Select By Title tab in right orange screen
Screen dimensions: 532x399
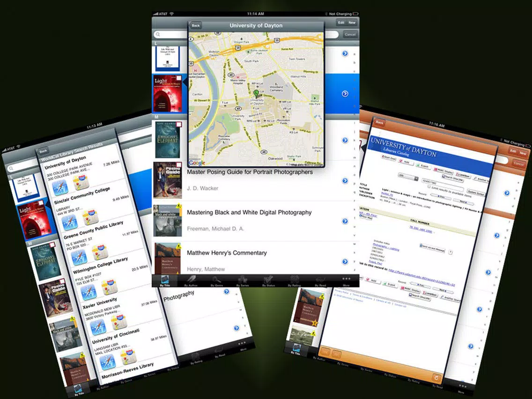coord(296,348)
